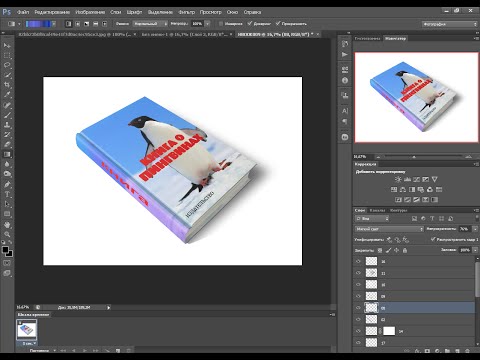
Task: Open frame delay 5 сек. dropdown
Action: (x=29, y=343)
